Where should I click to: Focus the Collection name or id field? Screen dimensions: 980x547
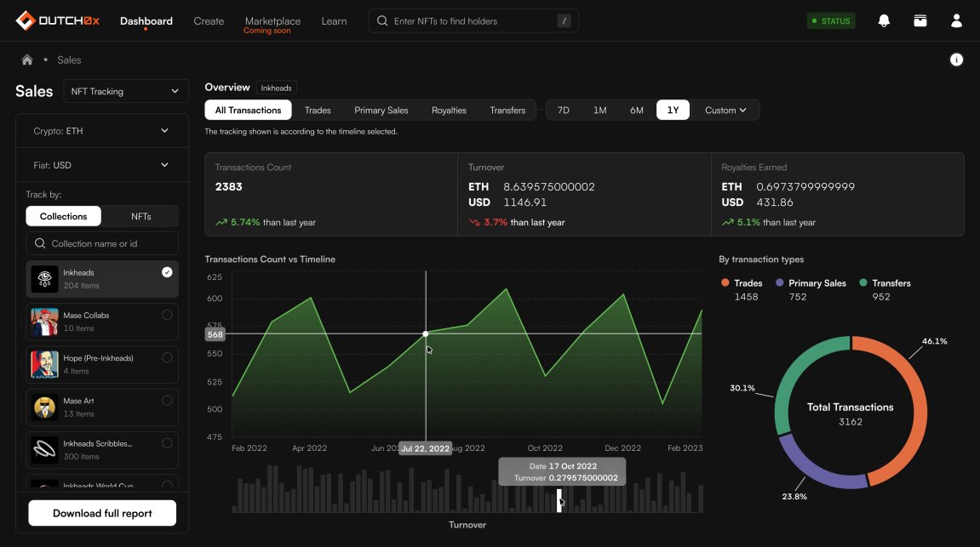(102, 243)
